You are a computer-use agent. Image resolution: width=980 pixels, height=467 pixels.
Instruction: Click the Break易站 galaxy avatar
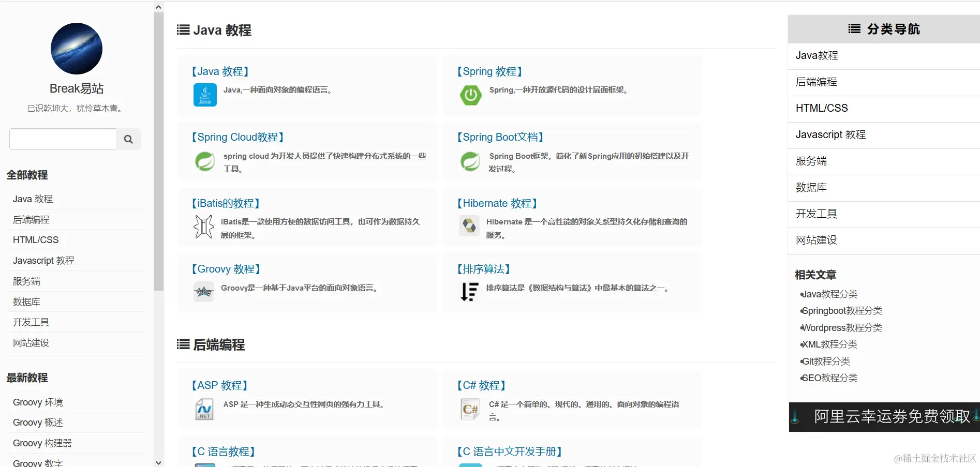pos(77,49)
